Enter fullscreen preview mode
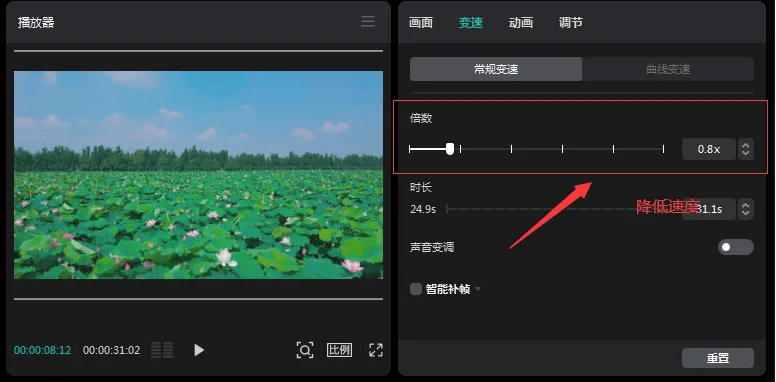 [376, 350]
